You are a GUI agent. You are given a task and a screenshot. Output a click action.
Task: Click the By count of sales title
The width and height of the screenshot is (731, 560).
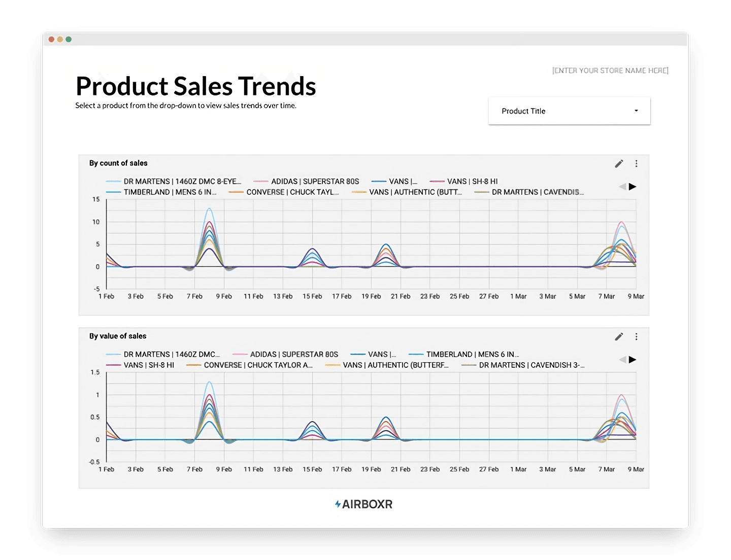118,163
